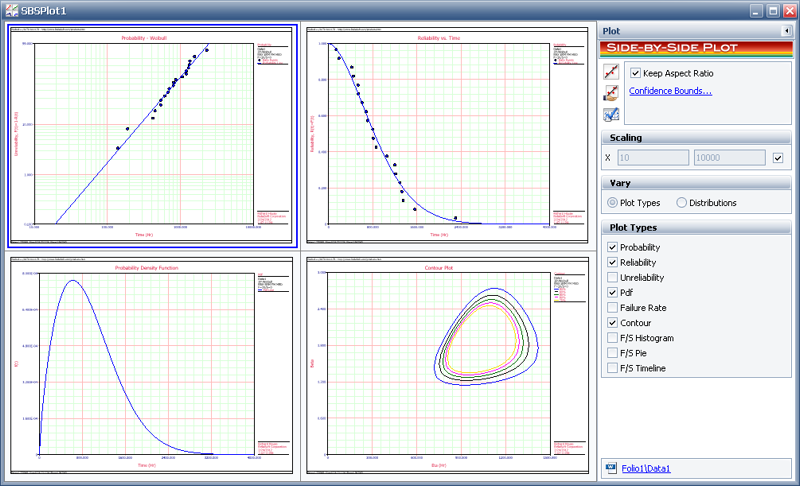Enable the Failure Rate plot type
The height and width of the screenshot is (486, 800).
click(x=613, y=308)
